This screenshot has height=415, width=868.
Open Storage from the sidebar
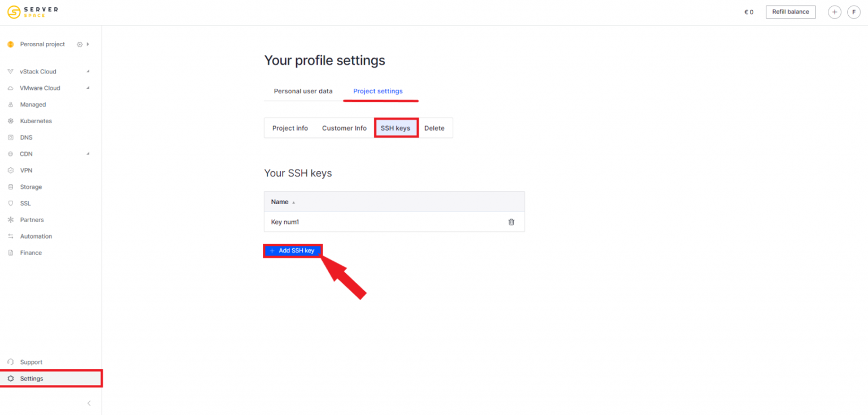tap(31, 187)
